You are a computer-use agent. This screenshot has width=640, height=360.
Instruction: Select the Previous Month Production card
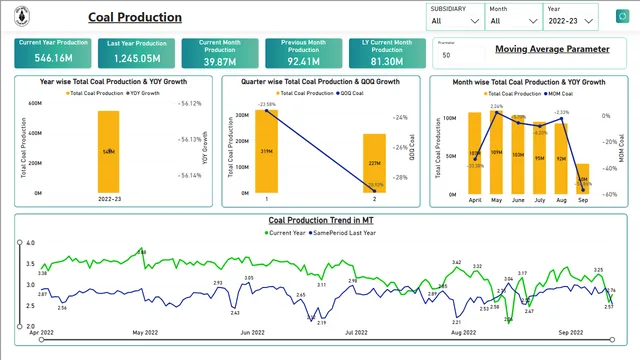pyautogui.click(x=304, y=53)
